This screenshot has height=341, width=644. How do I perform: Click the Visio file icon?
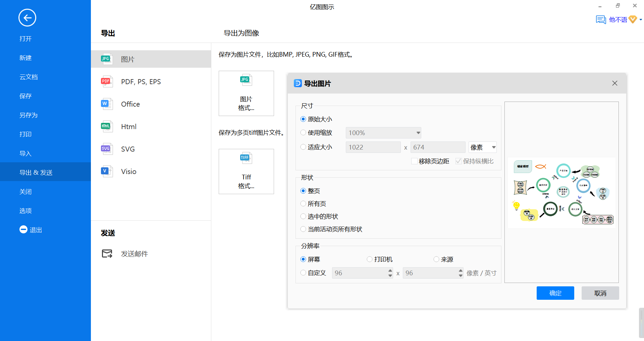tap(107, 171)
